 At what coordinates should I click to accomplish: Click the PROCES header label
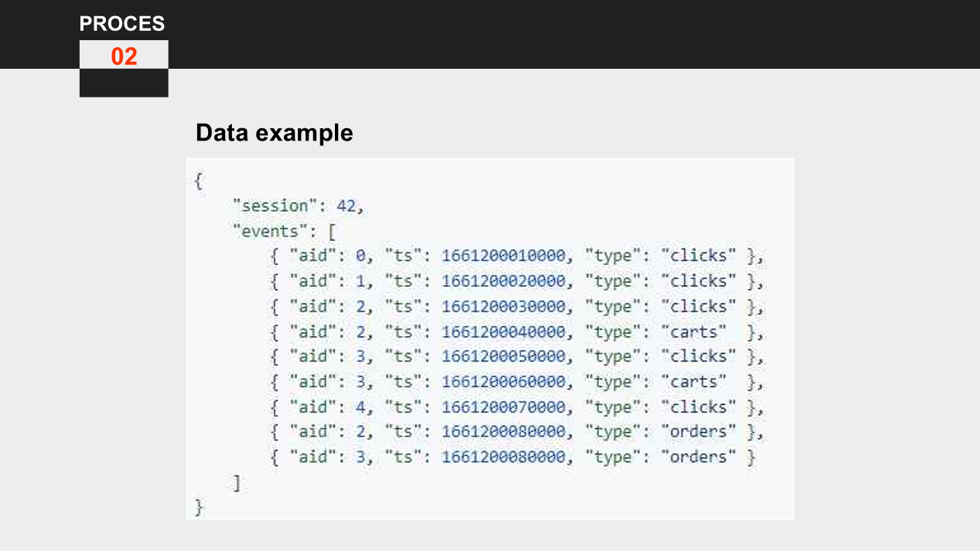[x=122, y=24]
